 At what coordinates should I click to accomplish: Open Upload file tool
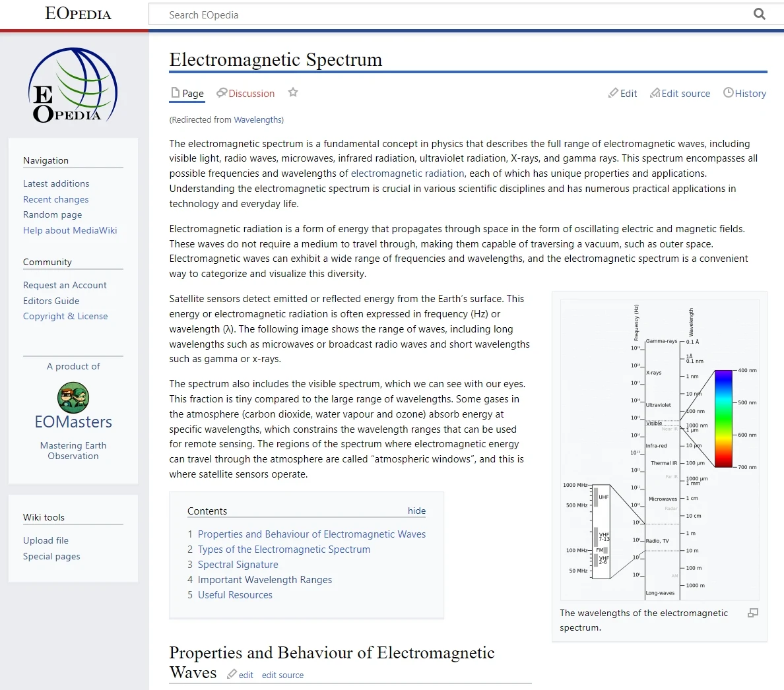coord(46,541)
